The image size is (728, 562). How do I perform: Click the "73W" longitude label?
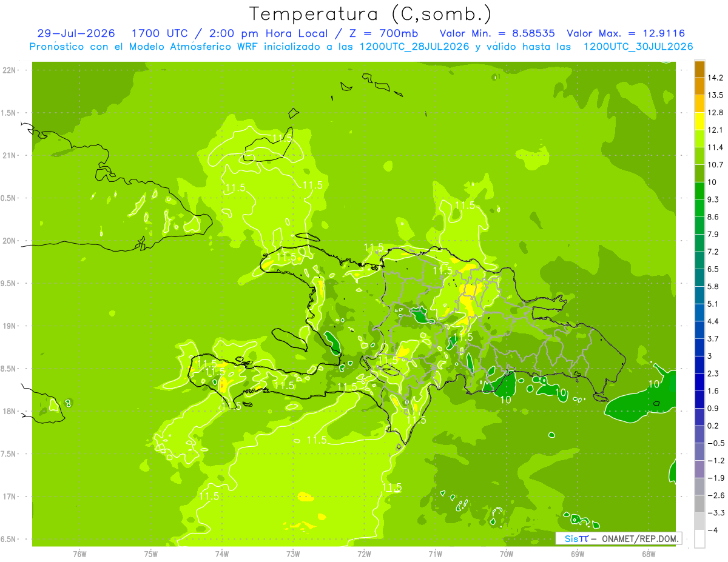click(x=293, y=554)
